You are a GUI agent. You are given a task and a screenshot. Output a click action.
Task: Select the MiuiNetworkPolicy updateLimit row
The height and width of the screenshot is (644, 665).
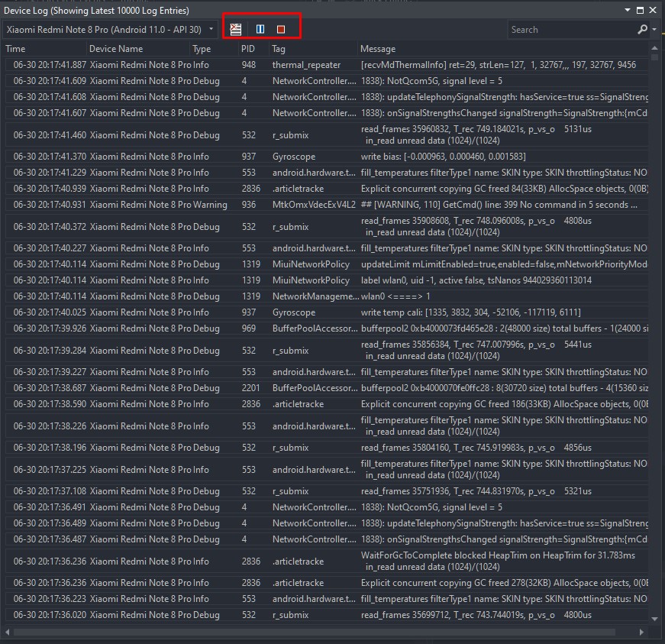[x=327, y=264]
